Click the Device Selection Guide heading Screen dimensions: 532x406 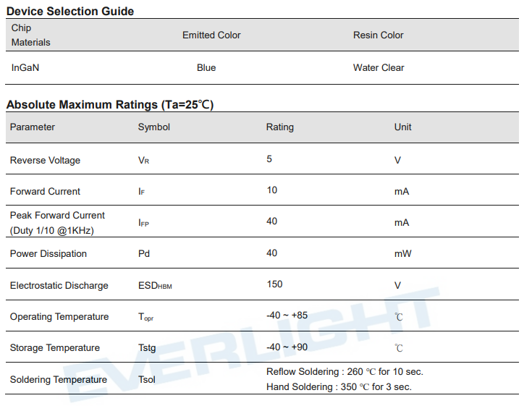(x=70, y=11)
